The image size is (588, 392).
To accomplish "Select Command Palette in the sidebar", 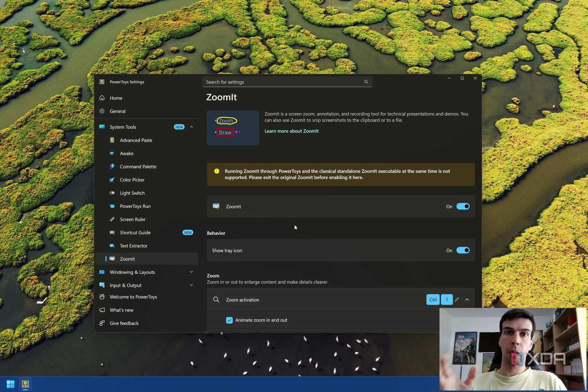I will click(x=147, y=166).
